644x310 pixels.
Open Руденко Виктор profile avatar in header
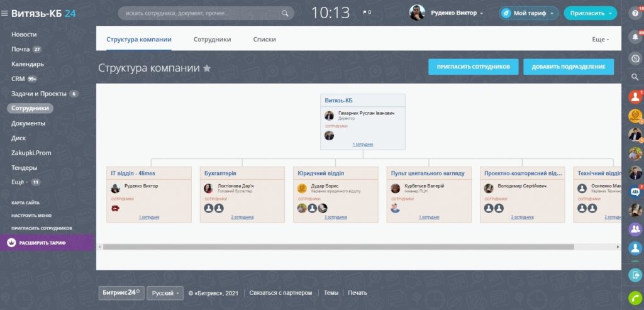point(417,13)
